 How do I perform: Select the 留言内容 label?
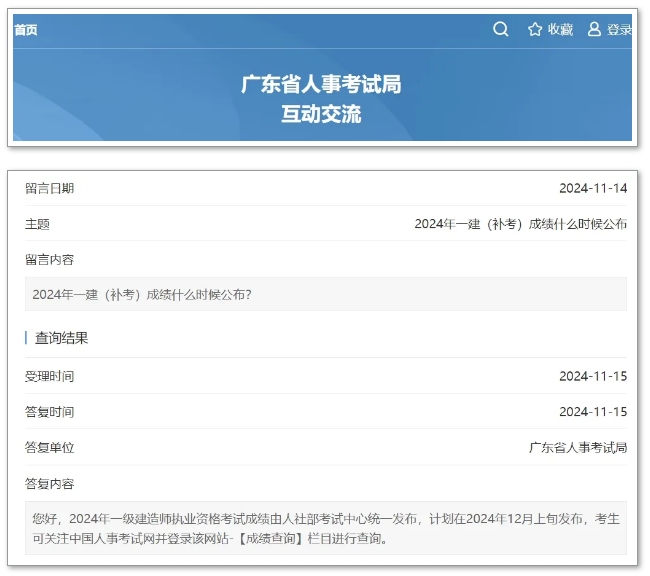click(49, 260)
